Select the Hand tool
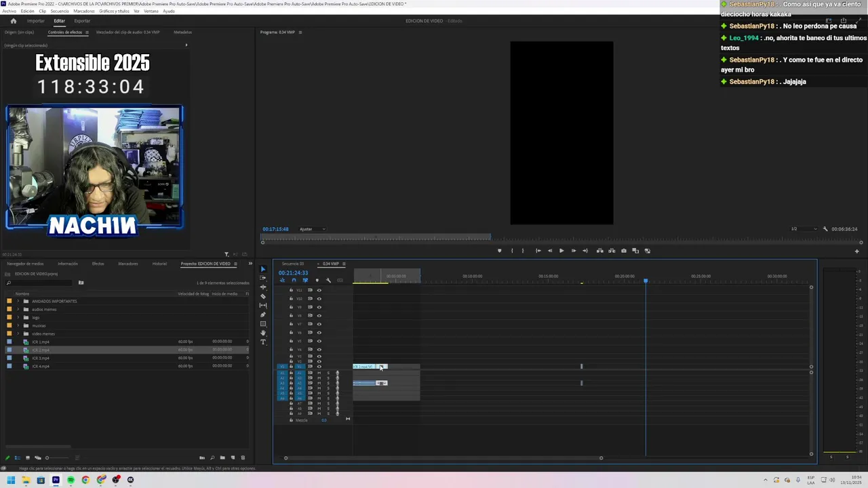 coord(263,333)
